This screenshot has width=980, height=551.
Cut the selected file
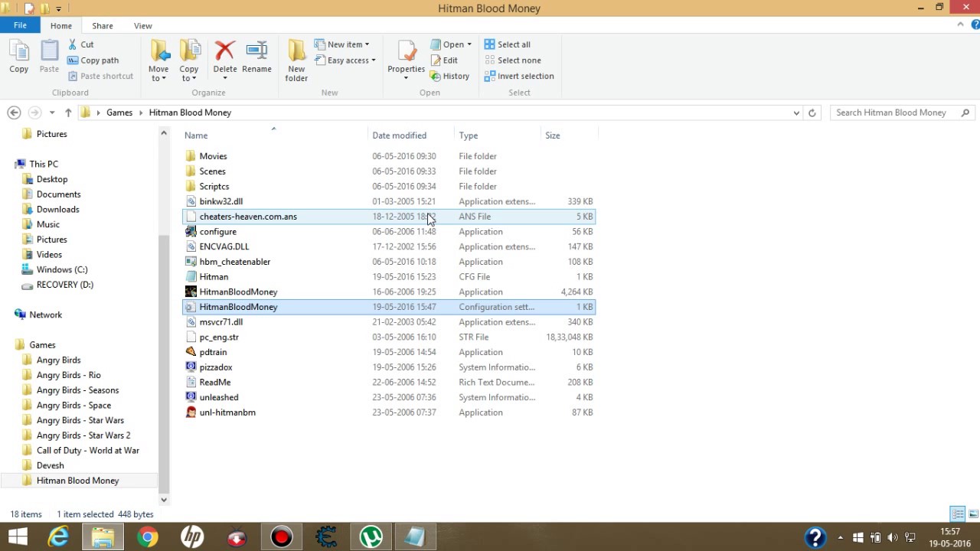click(80, 44)
